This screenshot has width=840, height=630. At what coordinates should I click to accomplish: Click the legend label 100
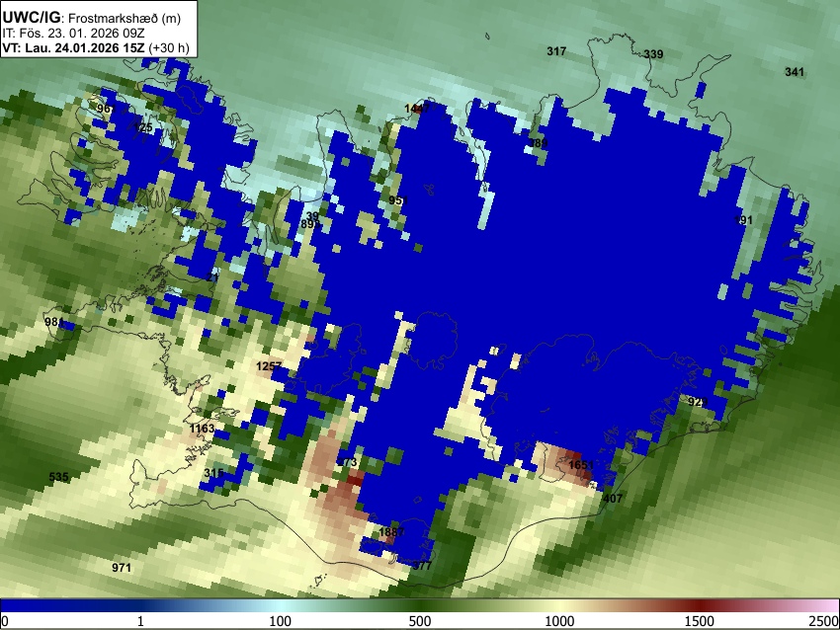(281, 621)
